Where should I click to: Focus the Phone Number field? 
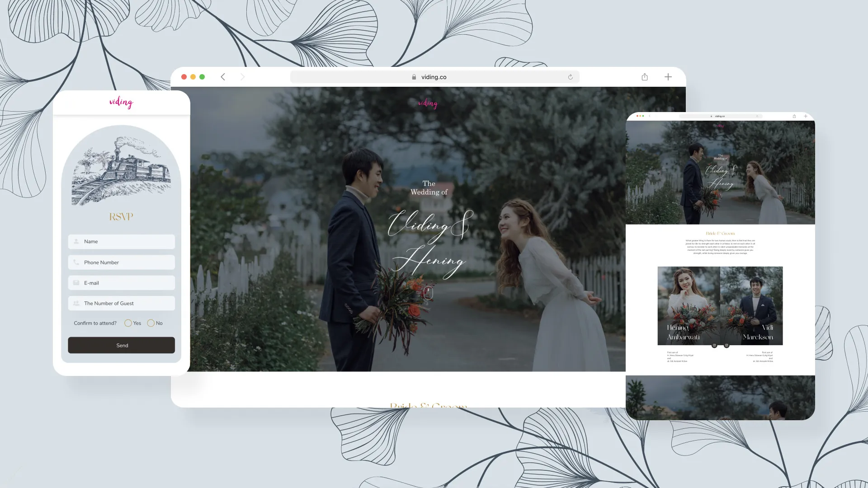tap(121, 263)
